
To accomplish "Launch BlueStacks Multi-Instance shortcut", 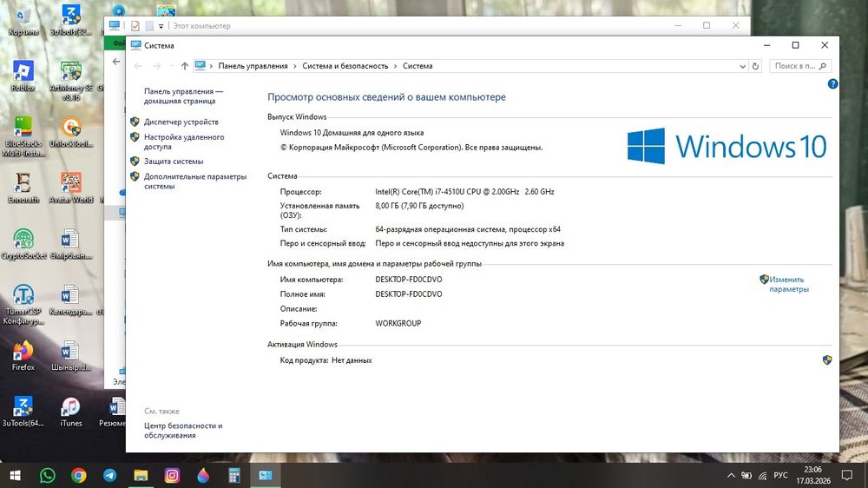I will (23, 136).
